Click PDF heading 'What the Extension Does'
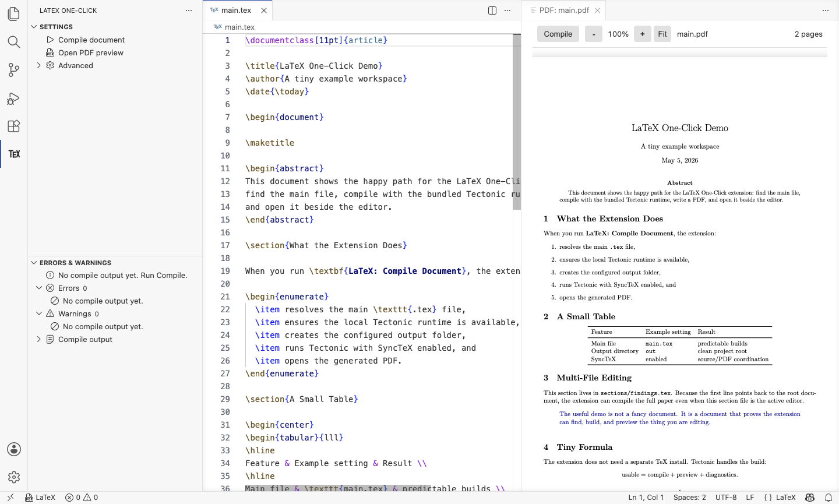The height and width of the screenshot is (504, 839). (610, 218)
